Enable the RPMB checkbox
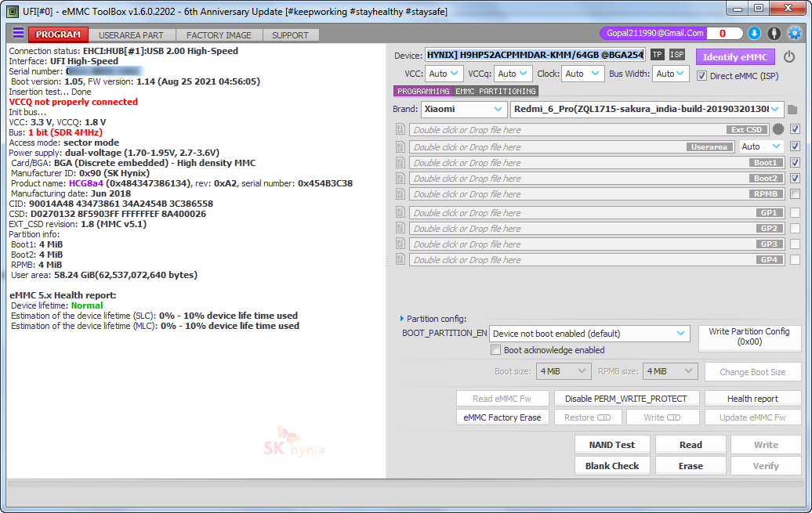812x513 pixels. (796, 194)
